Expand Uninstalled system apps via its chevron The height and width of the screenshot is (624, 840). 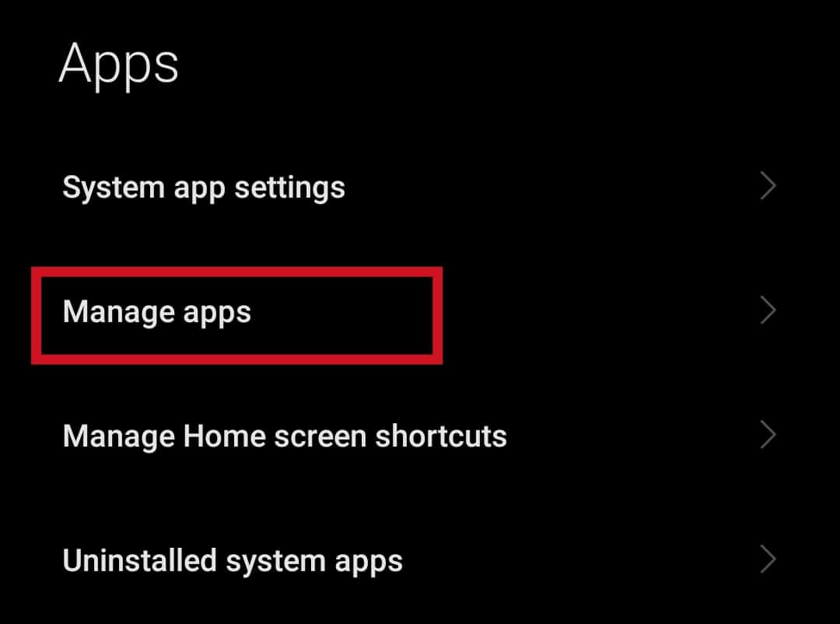click(x=768, y=559)
